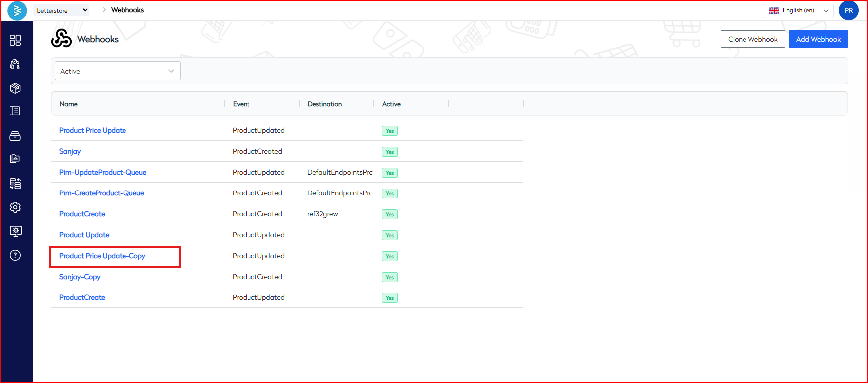Click the monitor with gear sidebar icon
Screen dimensions: 868x383
(15, 231)
